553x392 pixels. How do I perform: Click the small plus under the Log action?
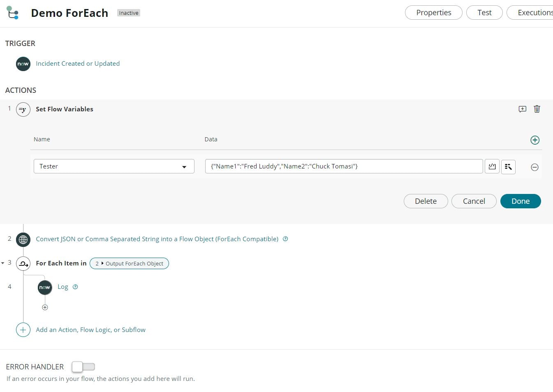pyautogui.click(x=45, y=307)
